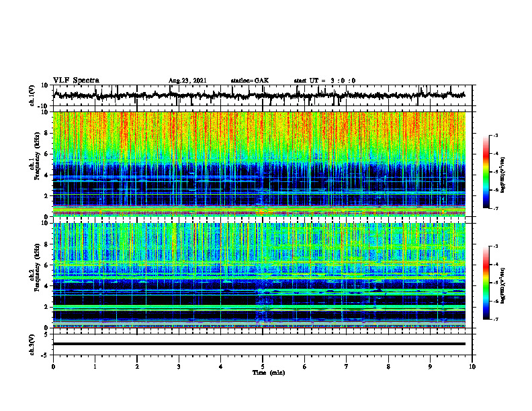Click the "6" time axis tick label
The height and width of the screenshot is (411, 532).
[305, 367]
